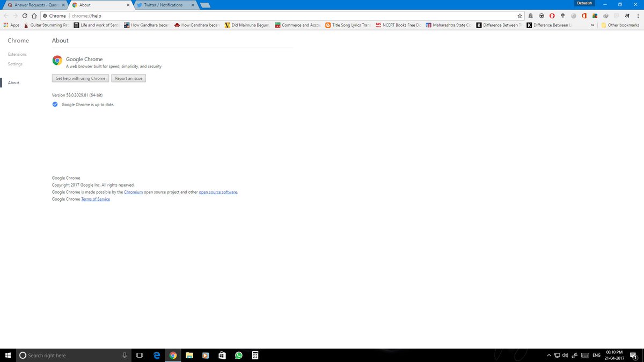Open WhatsApp from the taskbar

click(238, 355)
